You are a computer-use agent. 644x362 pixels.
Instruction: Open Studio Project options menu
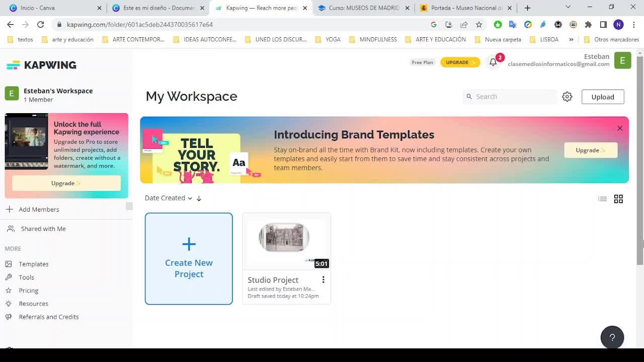[x=323, y=280]
